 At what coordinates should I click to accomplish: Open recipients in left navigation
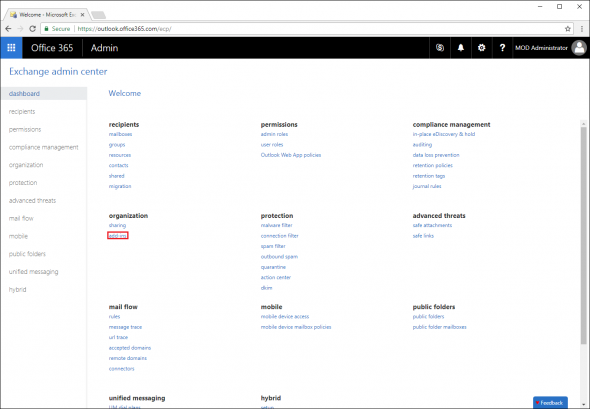coord(22,111)
